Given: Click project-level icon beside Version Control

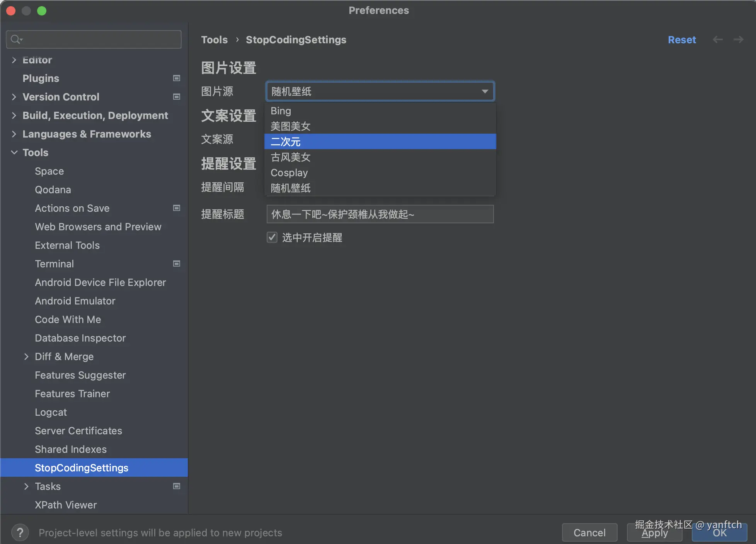Looking at the screenshot, I should coord(177,97).
